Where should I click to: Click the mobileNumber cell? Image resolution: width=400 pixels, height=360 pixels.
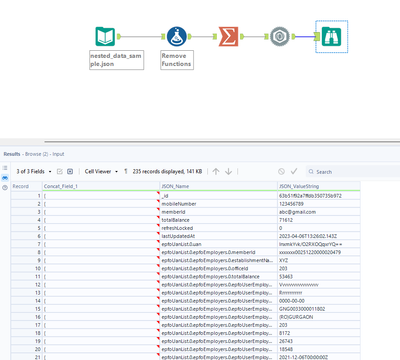click(x=219, y=204)
